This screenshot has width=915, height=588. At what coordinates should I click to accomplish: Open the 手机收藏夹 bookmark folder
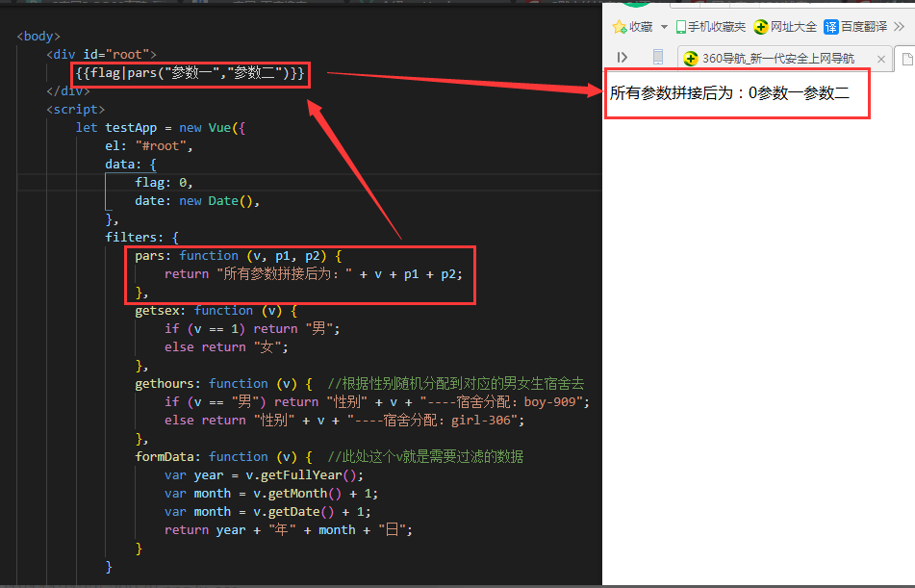click(711, 27)
